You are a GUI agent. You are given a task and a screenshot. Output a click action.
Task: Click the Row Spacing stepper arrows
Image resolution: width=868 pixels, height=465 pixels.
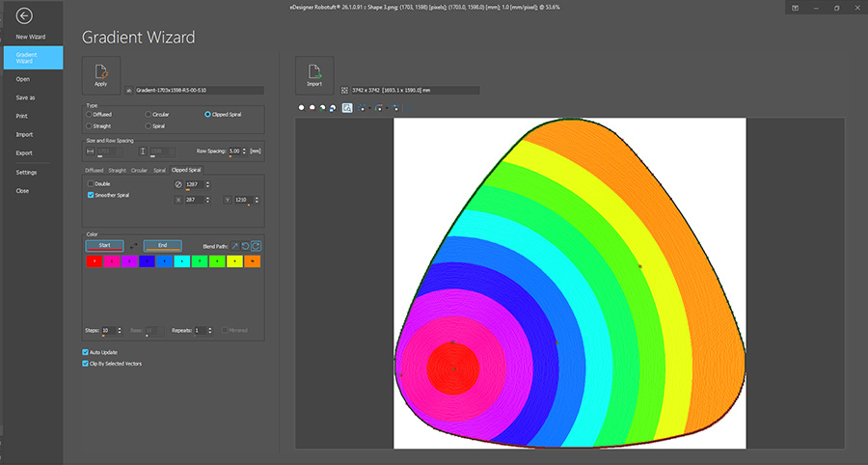(x=244, y=151)
